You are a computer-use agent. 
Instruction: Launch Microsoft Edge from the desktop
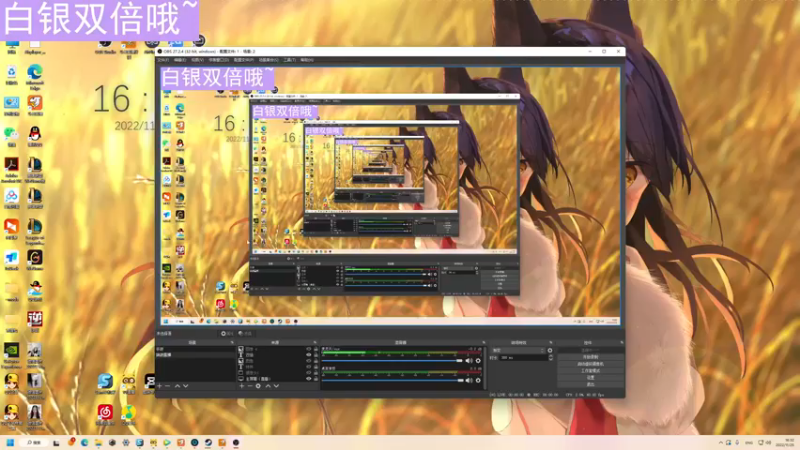point(35,76)
